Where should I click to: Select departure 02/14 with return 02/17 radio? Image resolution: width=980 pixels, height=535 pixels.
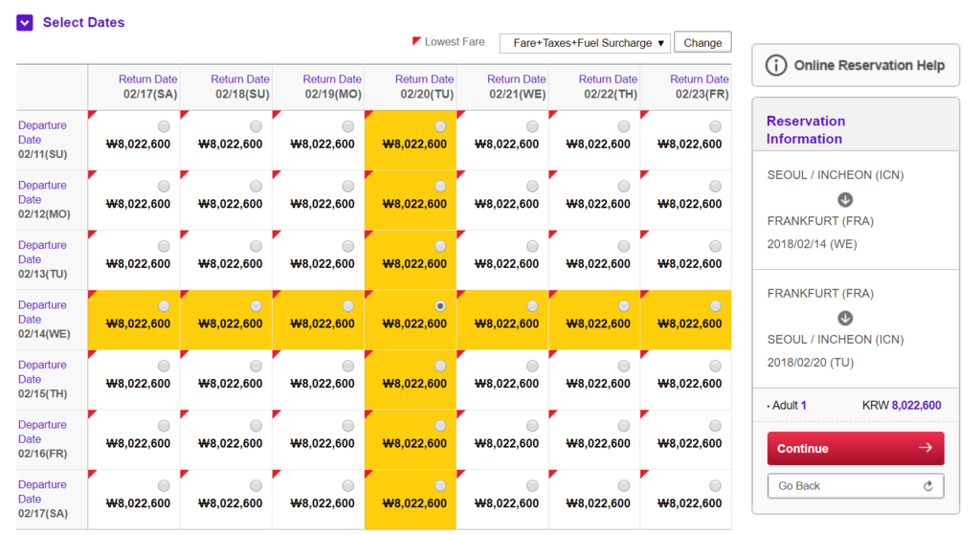[164, 306]
